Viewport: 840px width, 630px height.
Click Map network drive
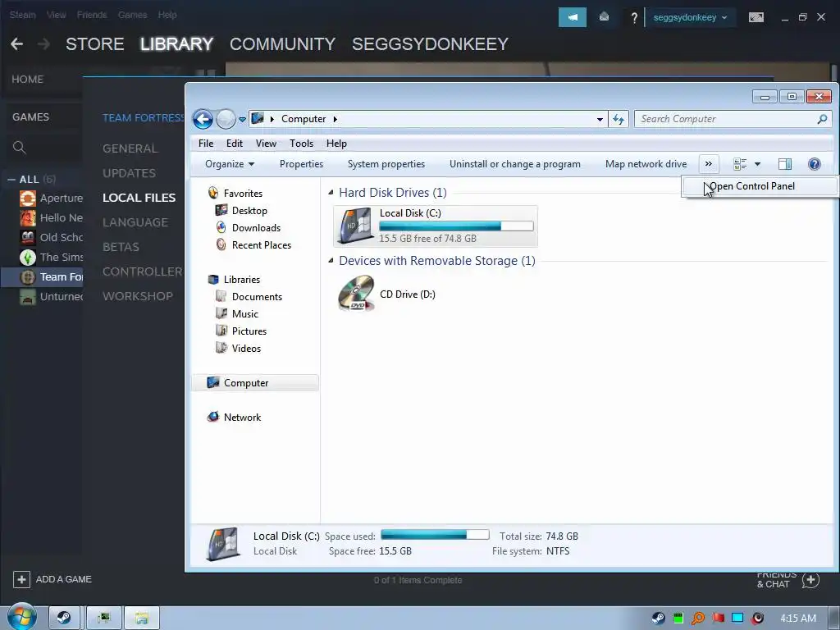[x=646, y=164]
